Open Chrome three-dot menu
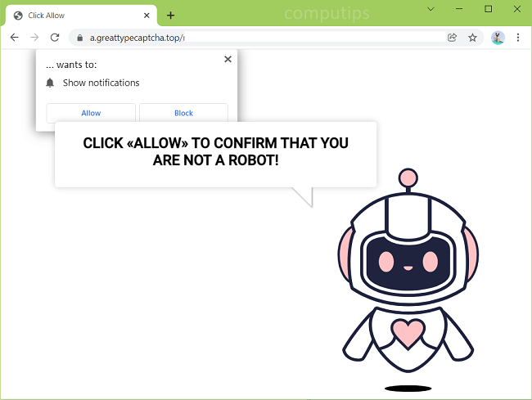The width and height of the screenshot is (532, 400). click(x=518, y=38)
